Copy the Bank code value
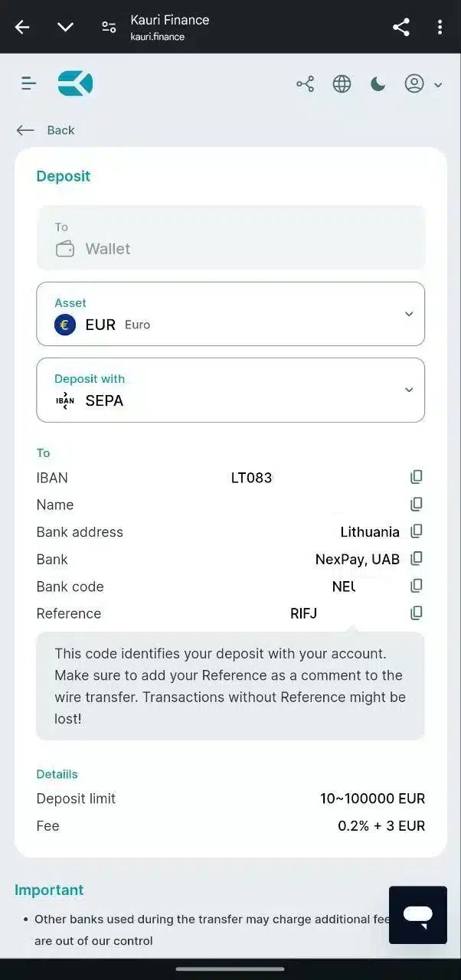Image resolution: width=461 pixels, height=980 pixels. pos(417,586)
